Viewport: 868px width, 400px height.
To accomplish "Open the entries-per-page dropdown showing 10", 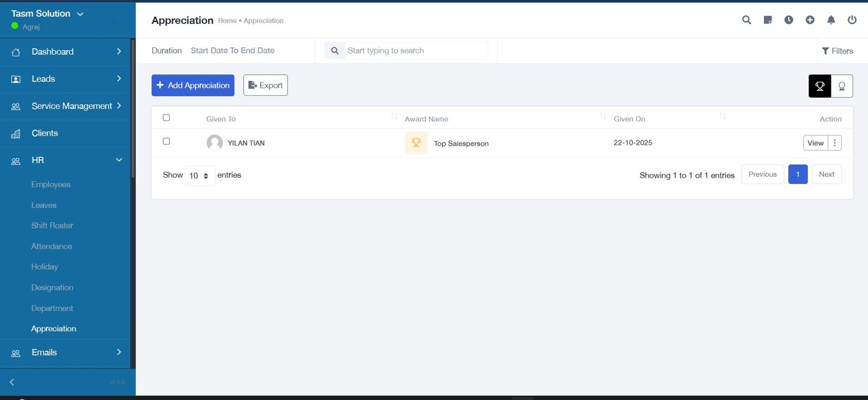I will [x=200, y=176].
